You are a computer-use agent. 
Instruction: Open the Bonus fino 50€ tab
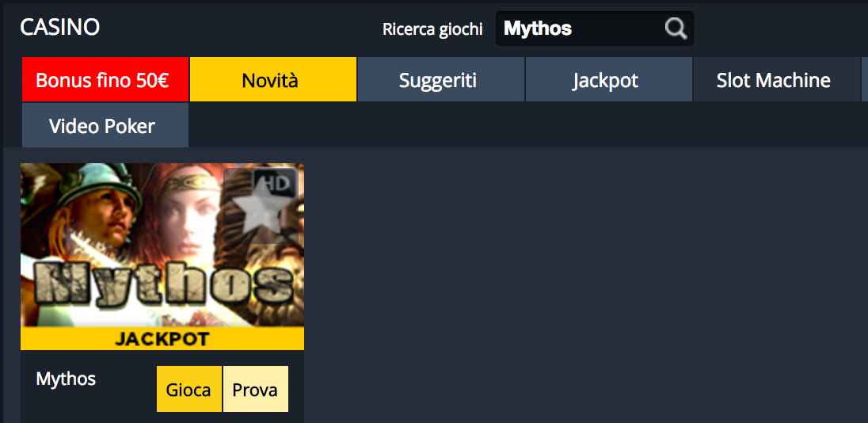105,79
